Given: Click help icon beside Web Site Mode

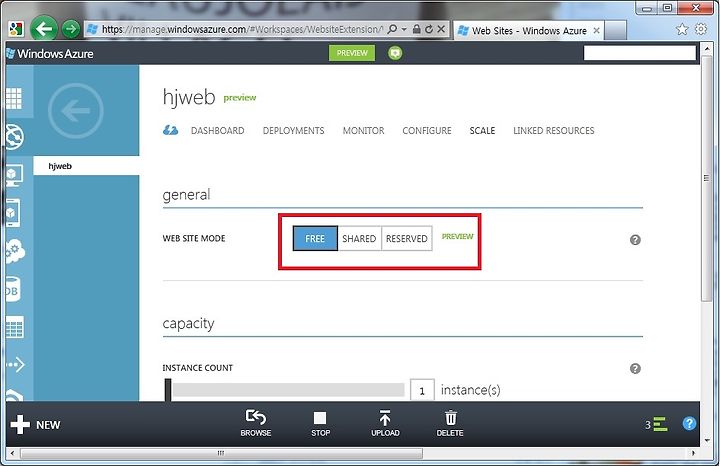Looking at the screenshot, I should tap(635, 240).
